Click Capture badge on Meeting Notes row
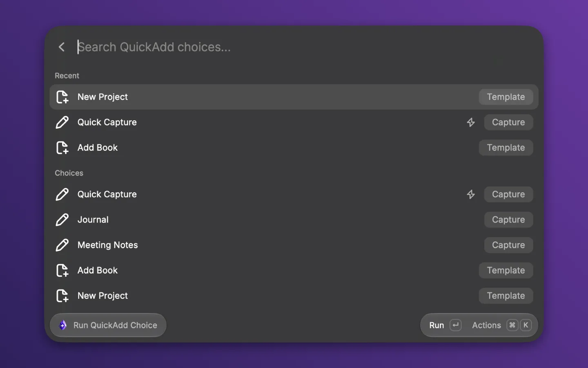This screenshot has height=368, width=588. tap(508, 245)
